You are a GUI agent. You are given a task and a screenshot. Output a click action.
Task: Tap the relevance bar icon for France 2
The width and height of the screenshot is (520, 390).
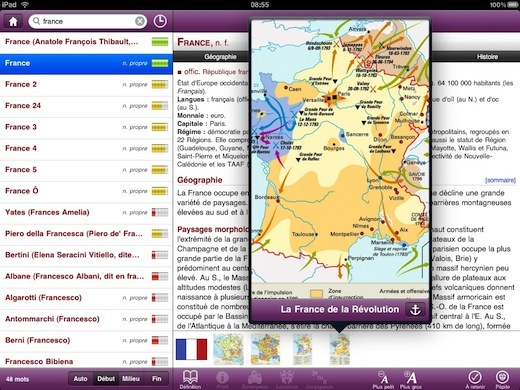160,84
